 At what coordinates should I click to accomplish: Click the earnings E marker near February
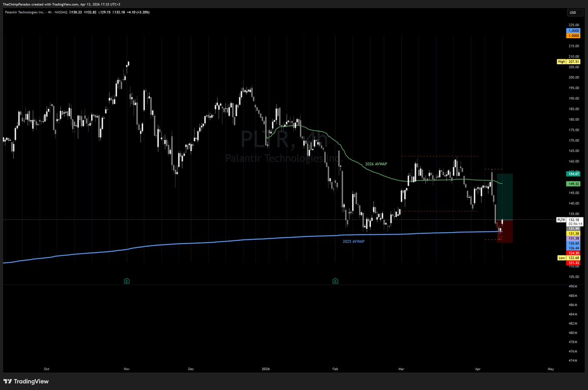(x=336, y=281)
